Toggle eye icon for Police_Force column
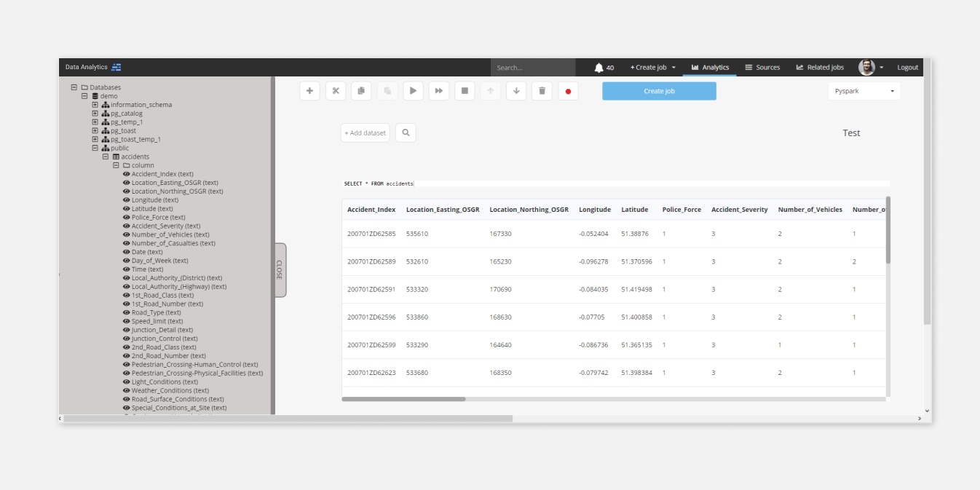 tap(126, 218)
